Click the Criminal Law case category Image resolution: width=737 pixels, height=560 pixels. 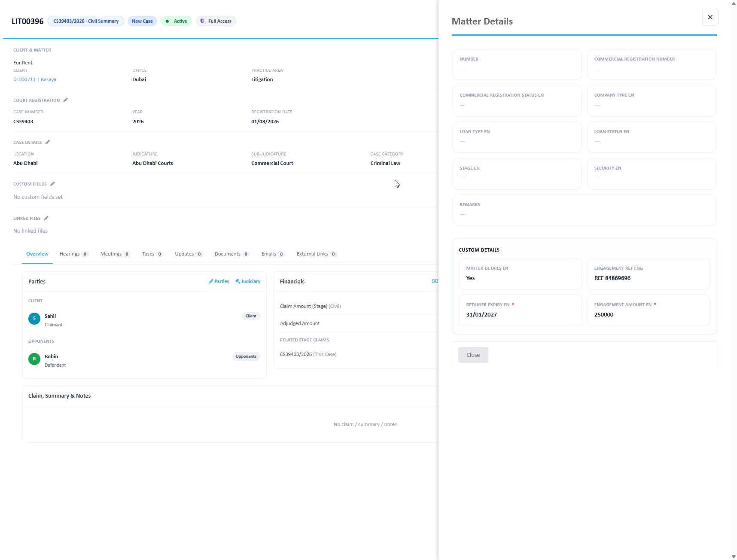(x=385, y=163)
